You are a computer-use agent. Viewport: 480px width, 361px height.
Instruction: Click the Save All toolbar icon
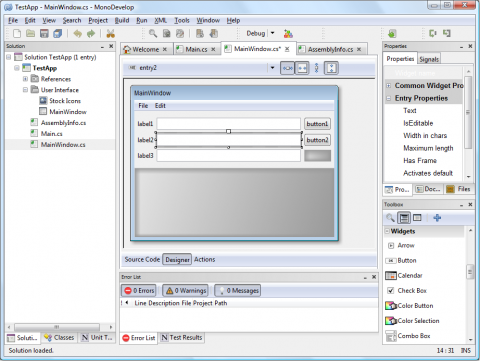(58, 33)
